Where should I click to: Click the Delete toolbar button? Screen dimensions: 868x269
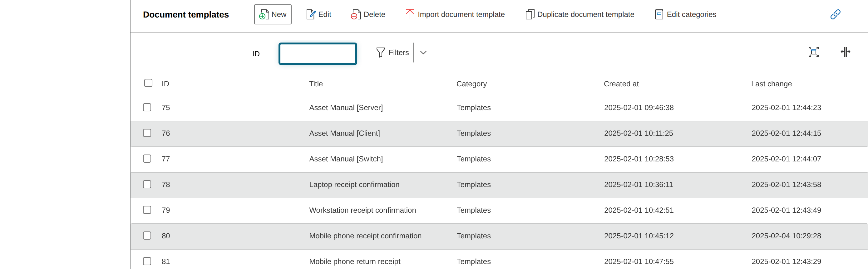[367, 14]
